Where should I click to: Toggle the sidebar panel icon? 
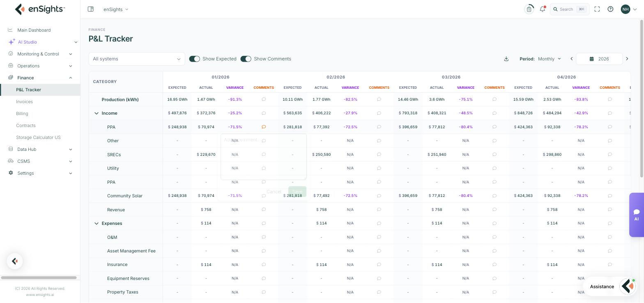[91, 9]
